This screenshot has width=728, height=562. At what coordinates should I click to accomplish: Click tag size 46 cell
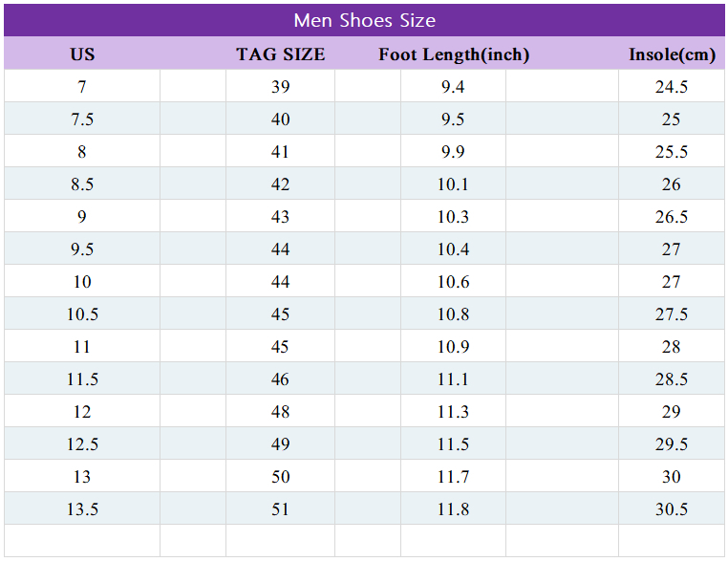(x=280, y=379)
